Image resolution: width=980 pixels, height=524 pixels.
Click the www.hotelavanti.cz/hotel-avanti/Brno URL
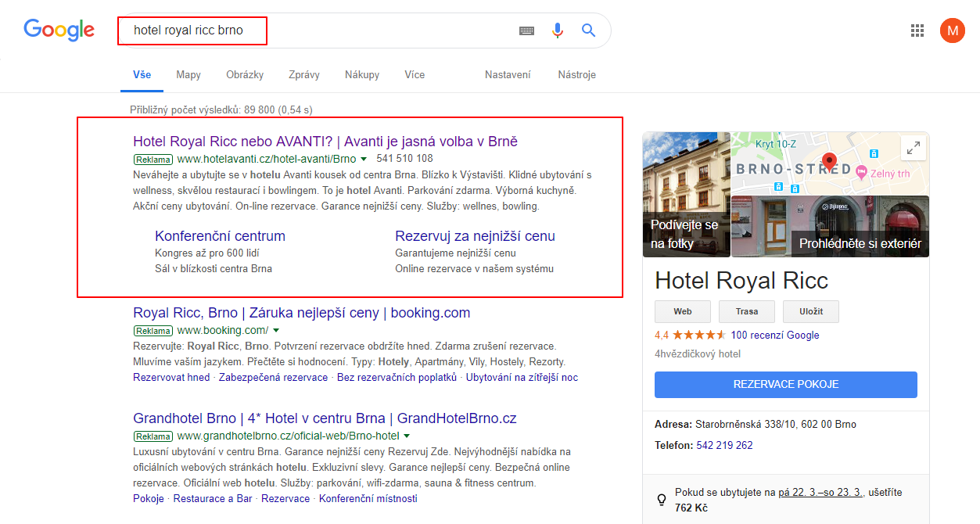tap(267, 159)
